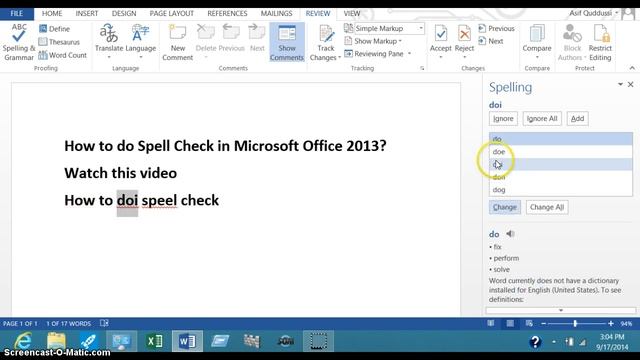Run Spelling & Grammar check

(x=19, y=42)
